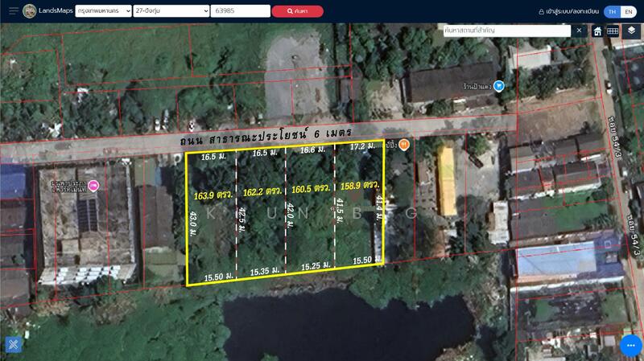Switch language to EN
644x361 pixels.
(629, 11)
